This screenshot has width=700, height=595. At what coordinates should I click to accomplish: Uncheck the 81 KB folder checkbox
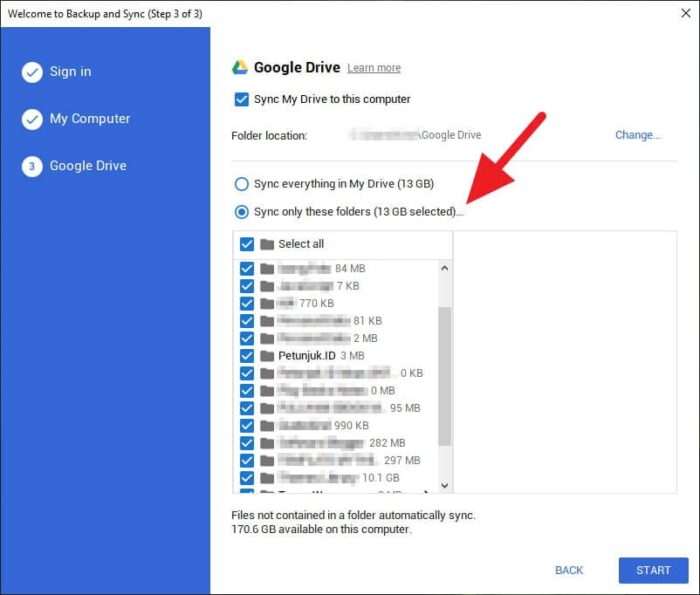247,321
